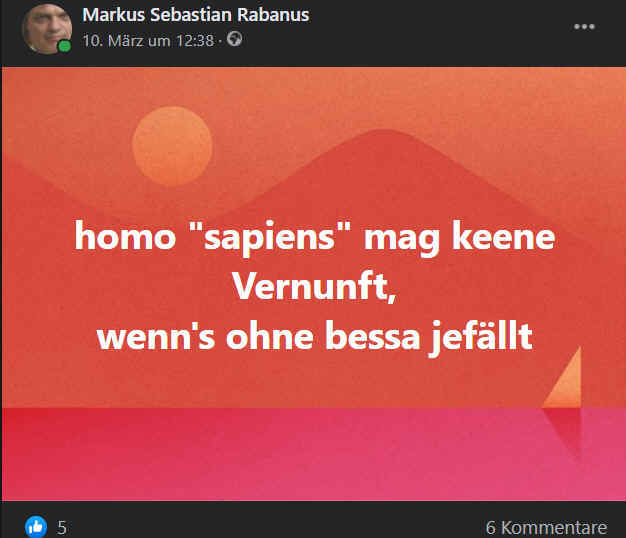
Task: Open Markus Sebastian Rabanus profile picture
Action: (47, 29)
